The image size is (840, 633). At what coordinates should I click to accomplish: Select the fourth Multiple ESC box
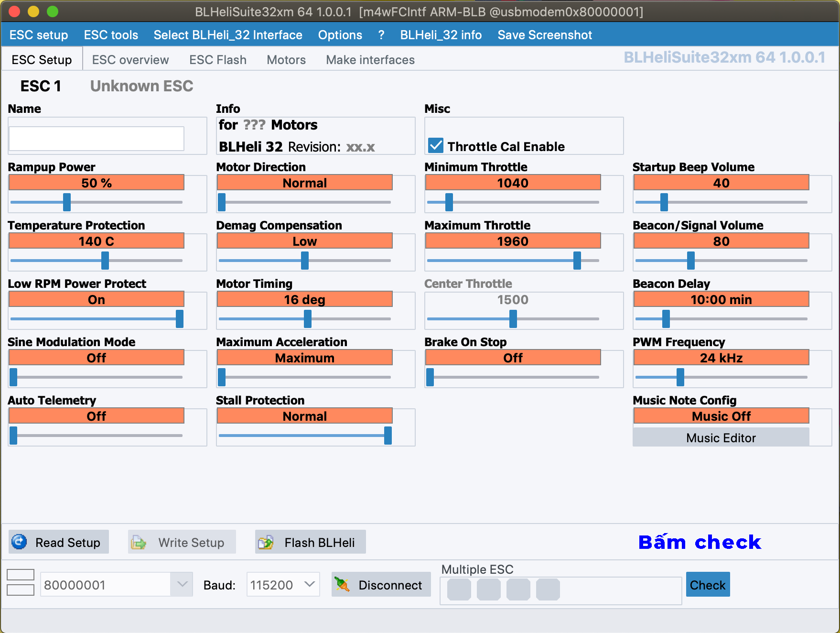click(x=548, y=589)
